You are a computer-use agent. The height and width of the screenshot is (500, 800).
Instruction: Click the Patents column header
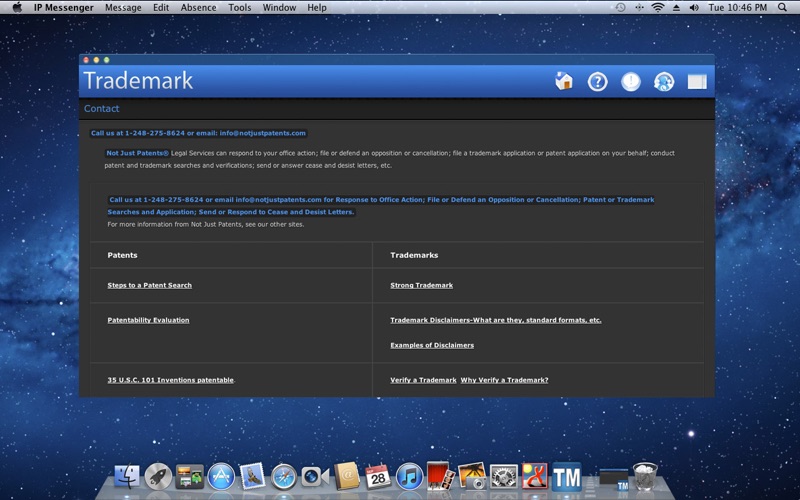(x=122, y=255)
